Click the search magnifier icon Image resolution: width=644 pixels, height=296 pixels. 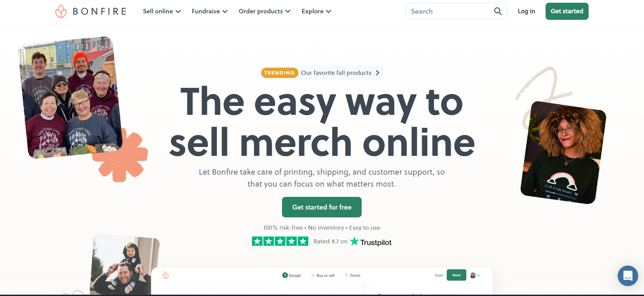point(498,11)
